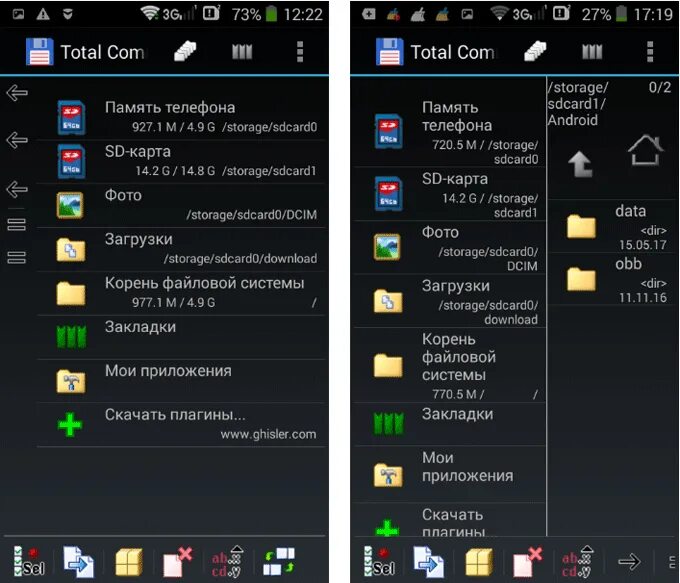
Task: Open Мои приложения in left screenshot
Action: [181, 380]
